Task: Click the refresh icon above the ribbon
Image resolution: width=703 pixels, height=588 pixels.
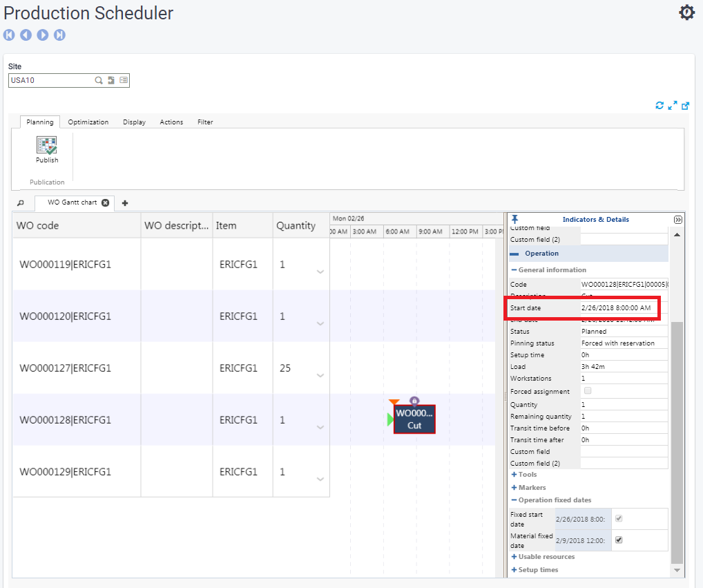Action: 659,106
